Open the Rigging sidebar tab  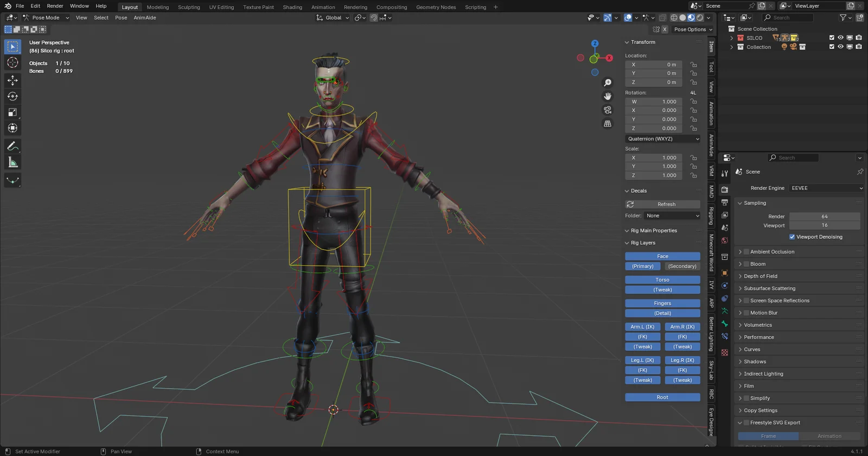coord(711,216)
